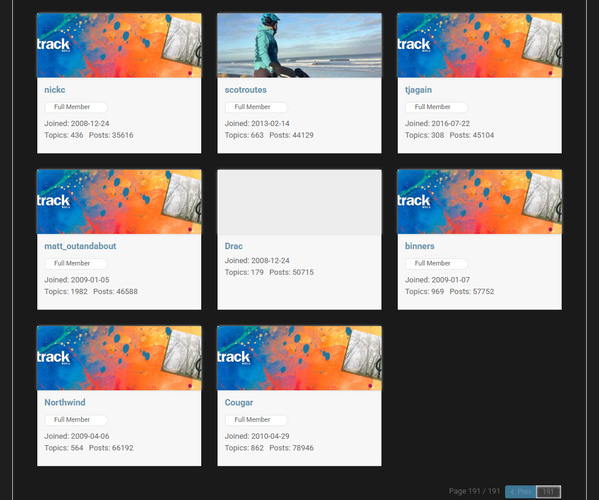
Task: Go to previous page with Prev button
Action: point(521,492)
